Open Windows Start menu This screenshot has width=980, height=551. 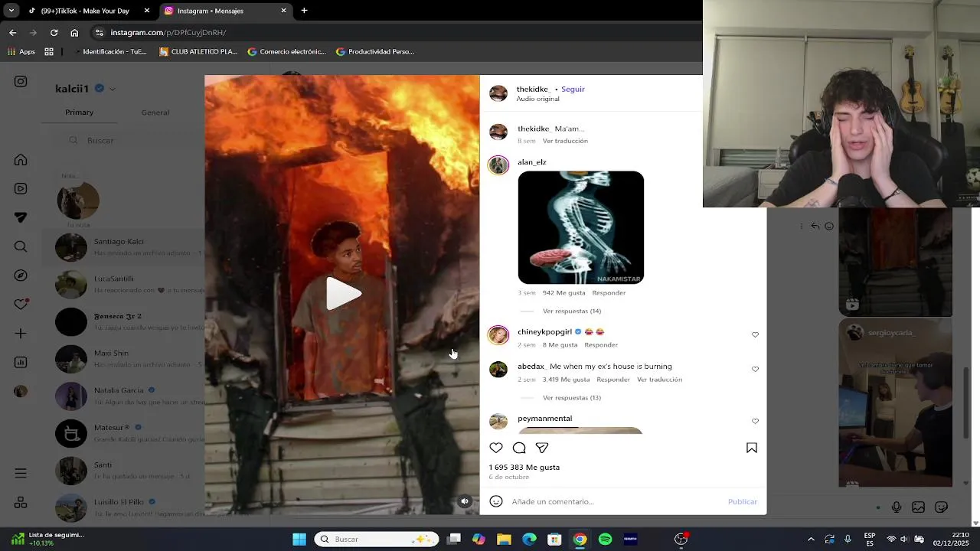[299, 540]
